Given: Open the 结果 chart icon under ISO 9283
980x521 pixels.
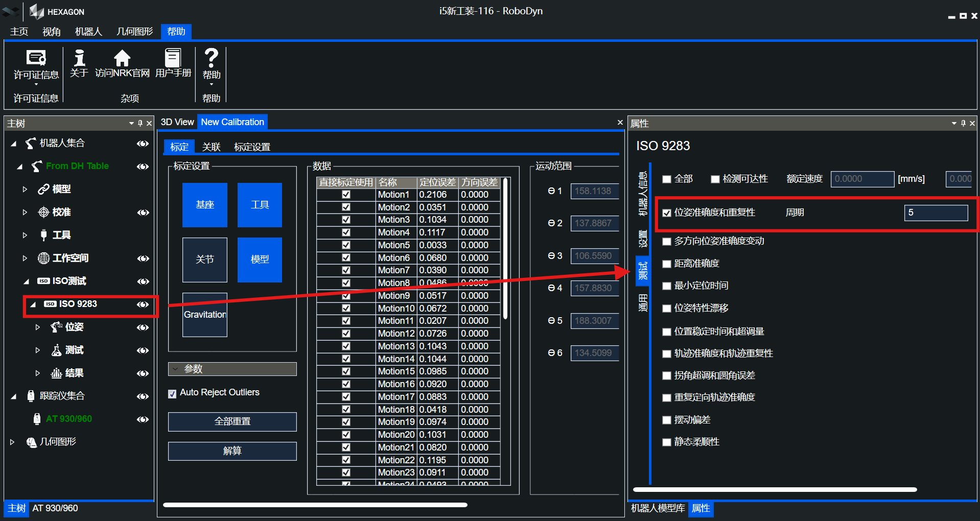Looking at the screenshot, I should [56, 373].
